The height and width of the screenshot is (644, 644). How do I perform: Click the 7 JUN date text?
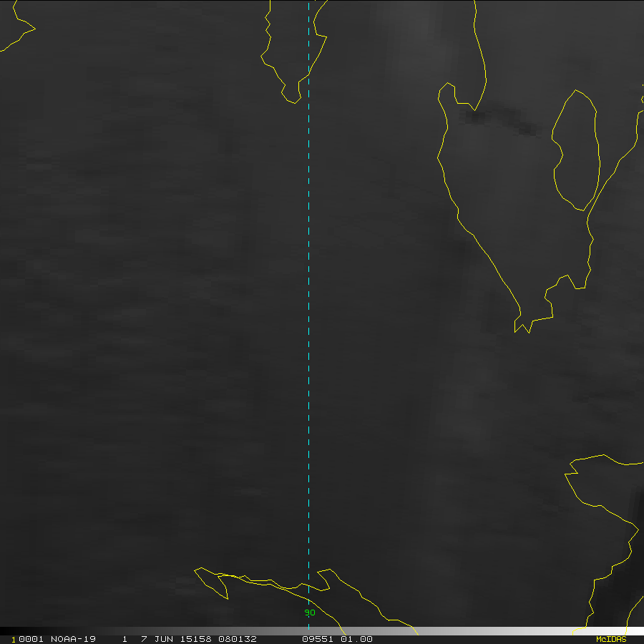pyautogui.click(x=157, y=639)
